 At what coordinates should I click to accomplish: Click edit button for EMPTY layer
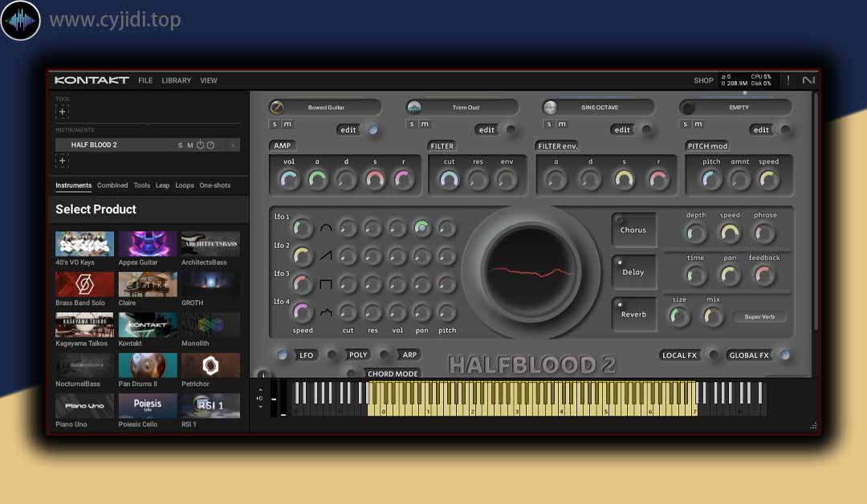click(x=761, y=130)
